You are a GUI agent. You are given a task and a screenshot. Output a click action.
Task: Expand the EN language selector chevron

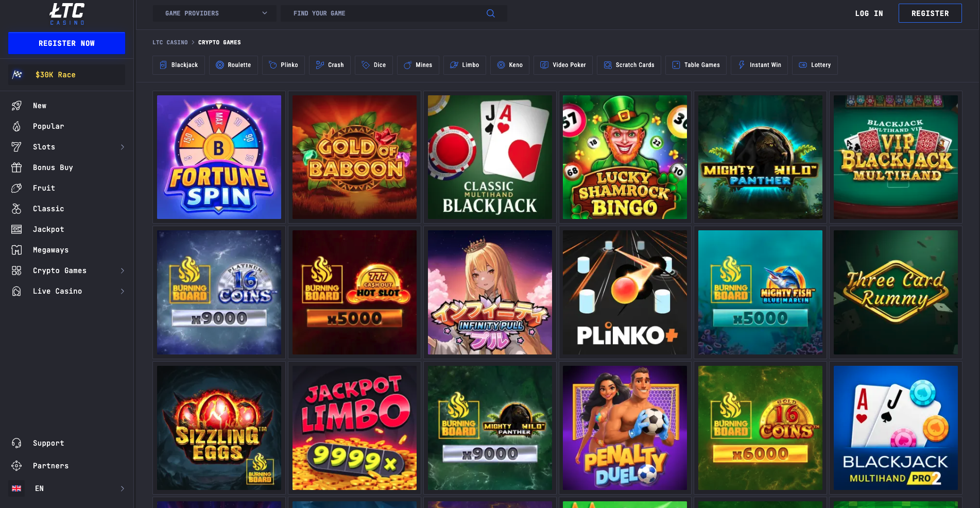click(x=123, y=488)
